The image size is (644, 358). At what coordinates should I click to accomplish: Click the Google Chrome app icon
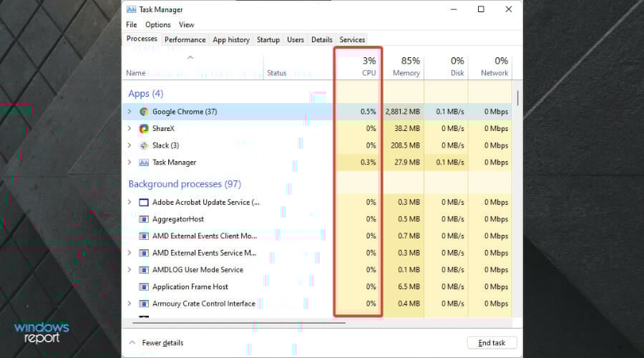(144, 112)
